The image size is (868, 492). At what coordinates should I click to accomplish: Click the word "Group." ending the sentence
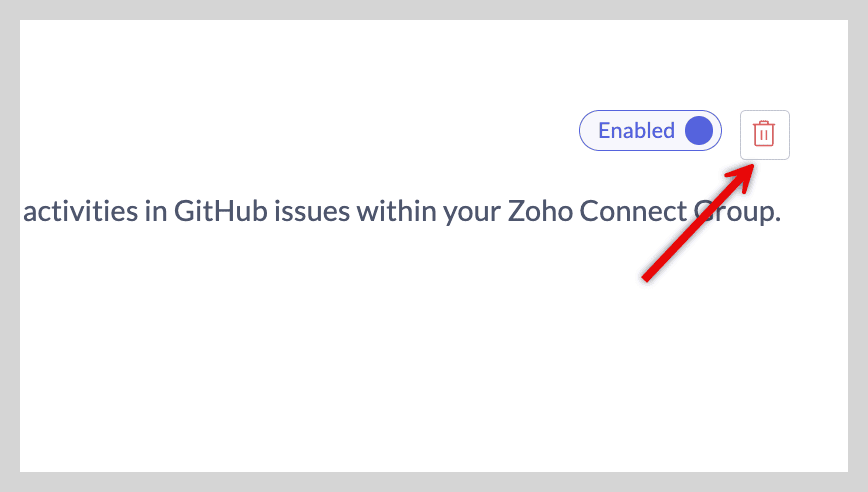pos(738,212)
